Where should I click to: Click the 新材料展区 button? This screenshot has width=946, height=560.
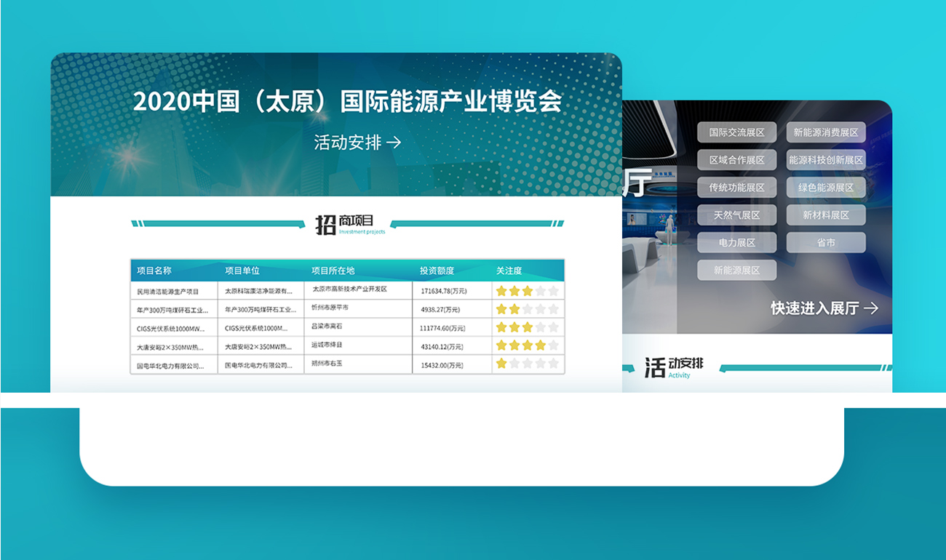(826, 215)
